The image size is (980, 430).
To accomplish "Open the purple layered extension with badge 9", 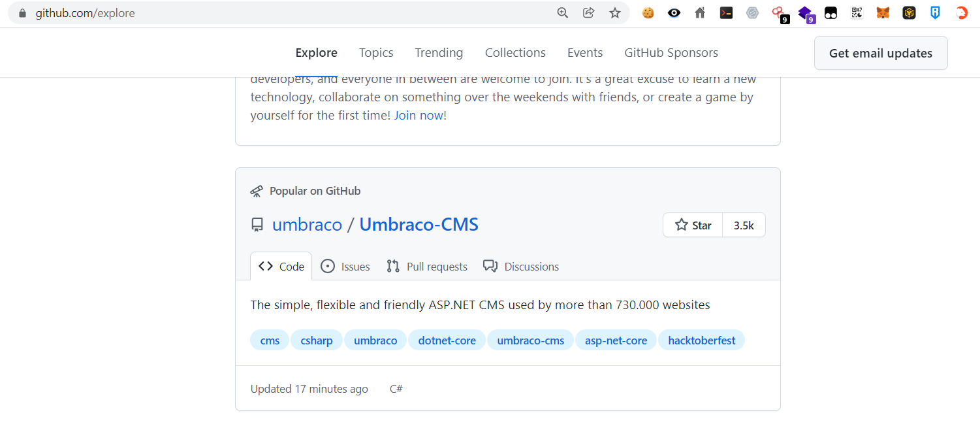I will click(x=806, y=14).
